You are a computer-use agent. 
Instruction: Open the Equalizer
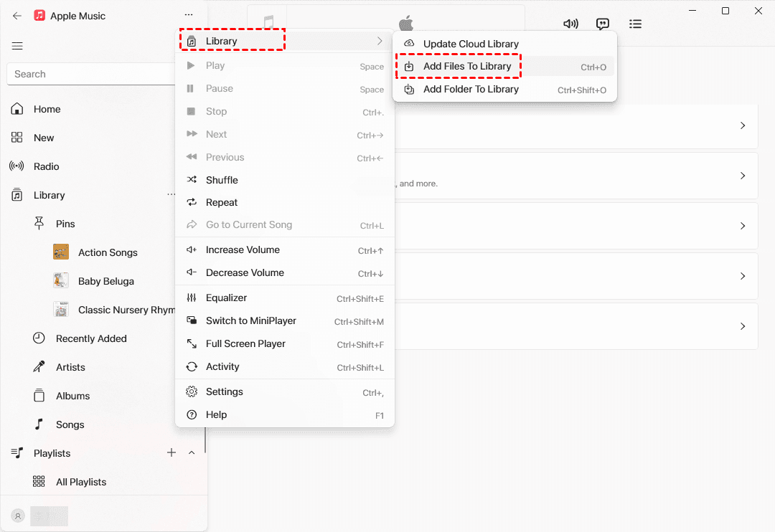(285, 298)
